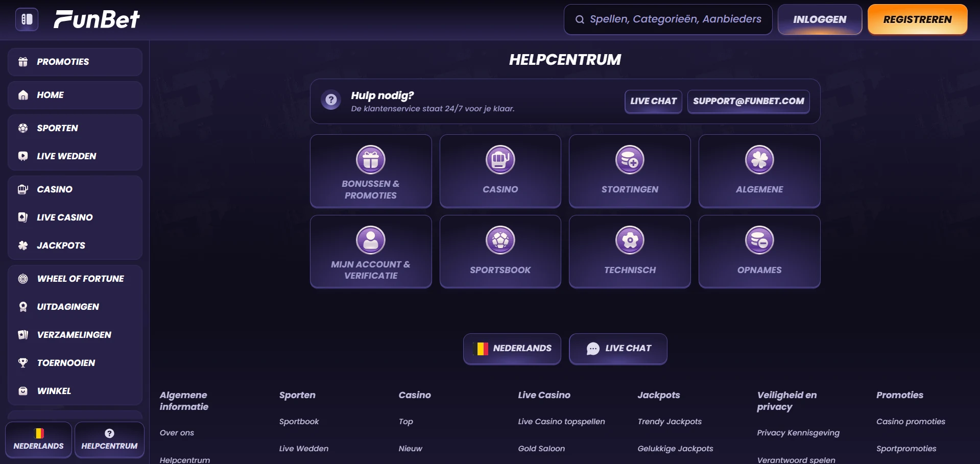Open Jackpots in the sidebar
Screen dimensions: 980x464
pyautogui.click(x=75, y=246)
